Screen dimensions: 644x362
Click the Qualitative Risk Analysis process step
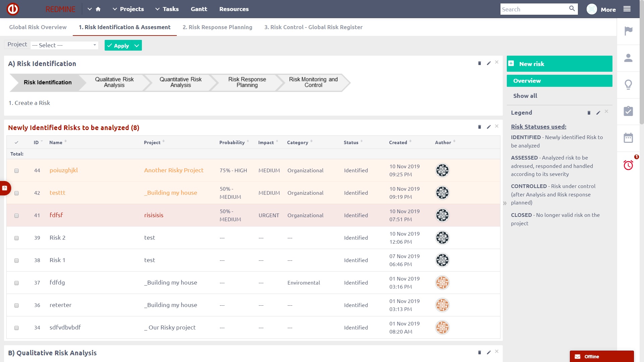tap(114, 82)
